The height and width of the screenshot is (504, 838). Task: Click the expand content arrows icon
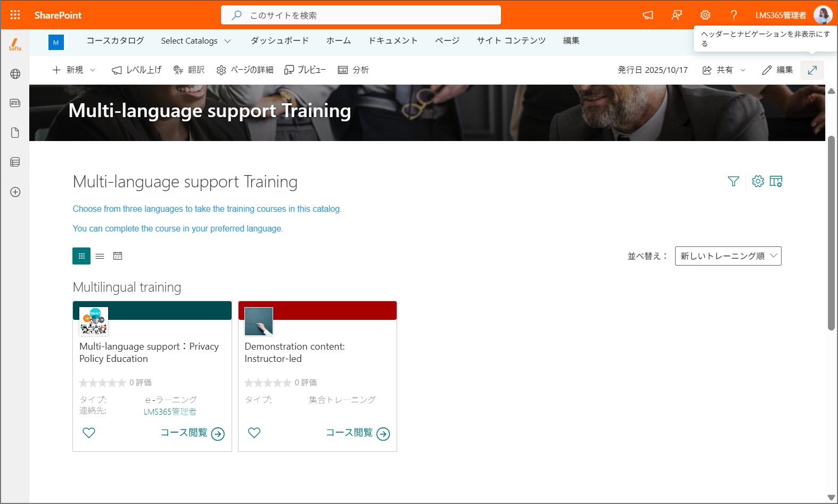pos(812,70)
